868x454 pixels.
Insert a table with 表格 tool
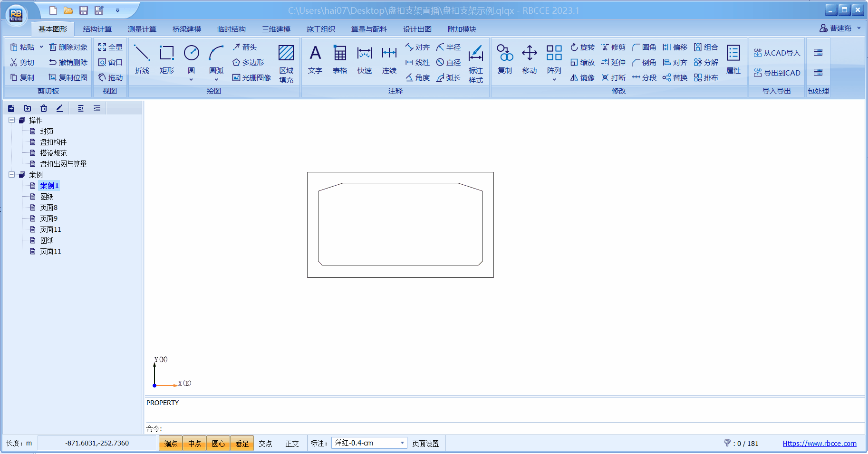point(339,59)
